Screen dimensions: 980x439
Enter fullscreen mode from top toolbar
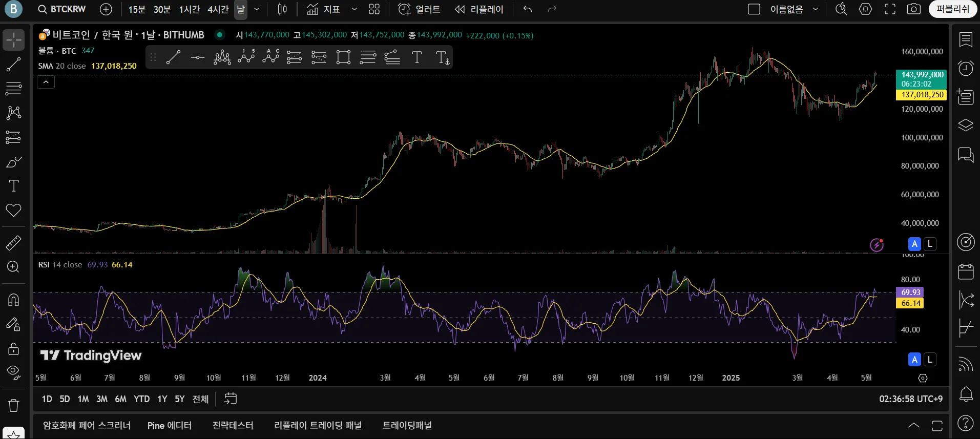[x=890, y=9]
